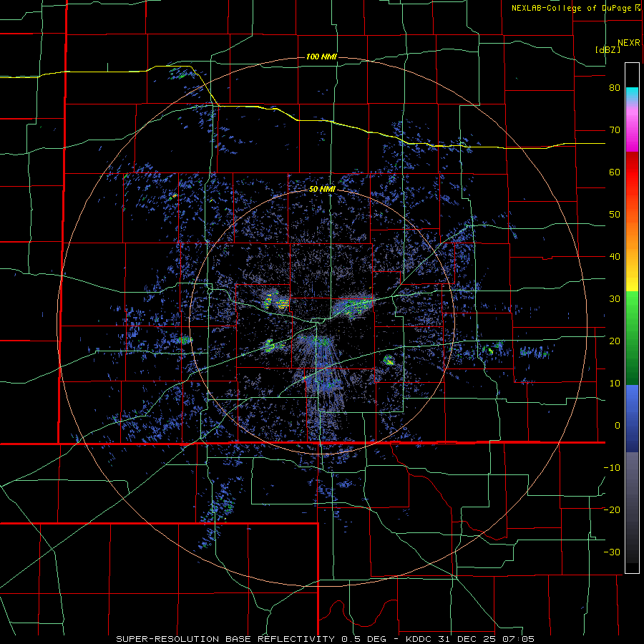This screenshot has height=644, width=644.
Task: Click the 60 dBZ scale value
Action: pos(615,172)
